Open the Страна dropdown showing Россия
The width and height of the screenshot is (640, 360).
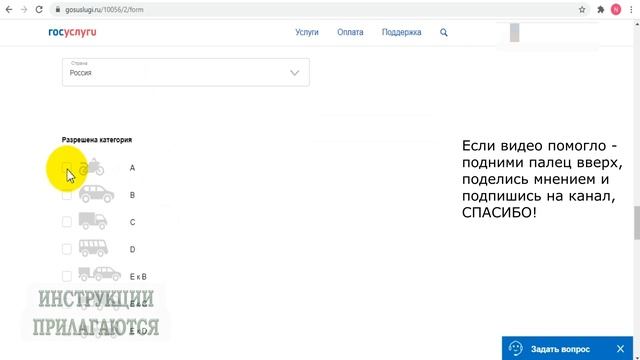(x=186, y=72)
